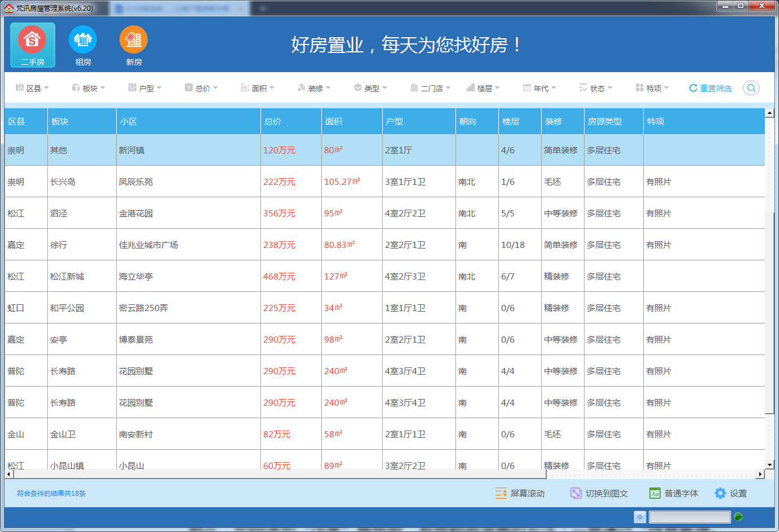The width and height of the screenshot is (779, 532).
Task: Click the 356万元 price cell
Action: 291,213
